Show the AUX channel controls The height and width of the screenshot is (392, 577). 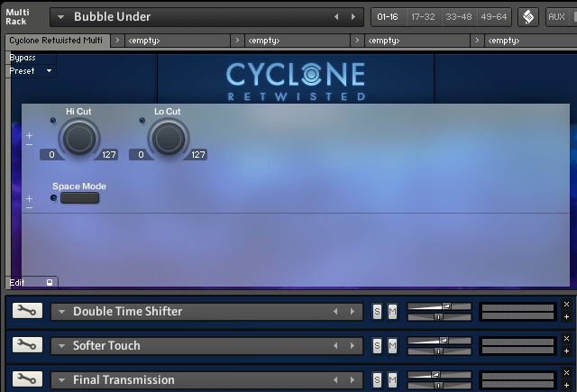pyautogui.click(x=556, y=17)
